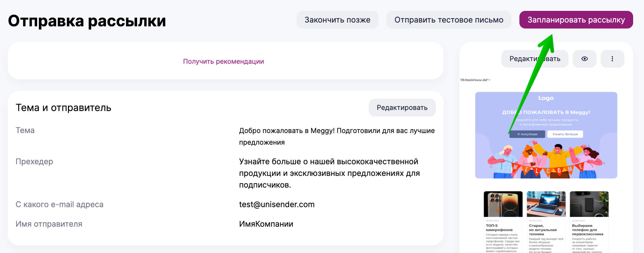Click the 'Logo' text in email preview
The height and width of the screenshot is (253, 644).
point(546,98)
